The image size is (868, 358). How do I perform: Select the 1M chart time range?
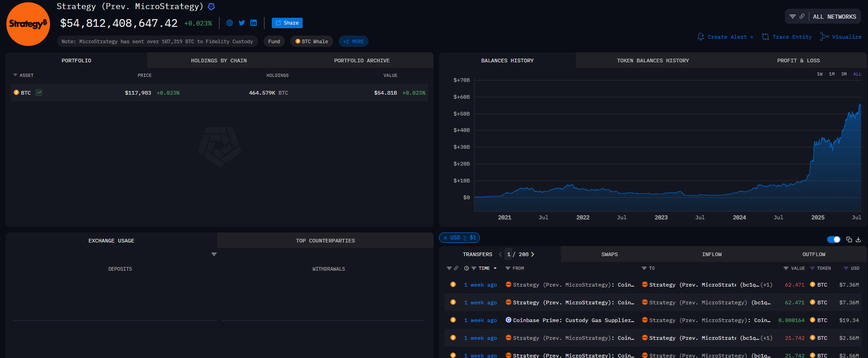click(x=832, y=74)
